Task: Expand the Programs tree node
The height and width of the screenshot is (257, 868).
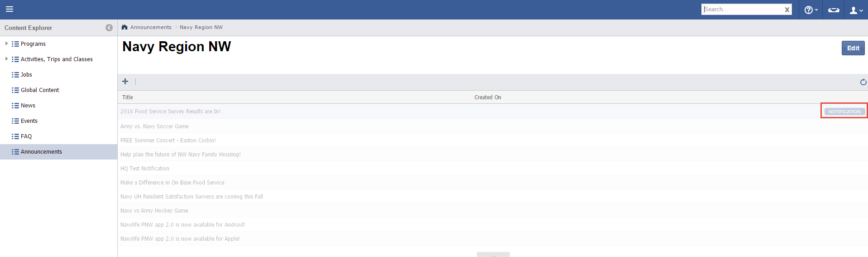Action: coord(6,44)
